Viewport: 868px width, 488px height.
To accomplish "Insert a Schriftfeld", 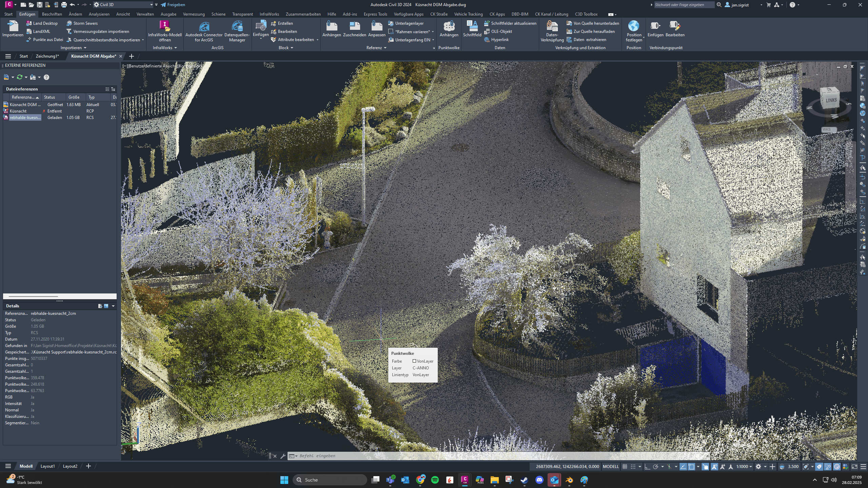I will 472,29.
